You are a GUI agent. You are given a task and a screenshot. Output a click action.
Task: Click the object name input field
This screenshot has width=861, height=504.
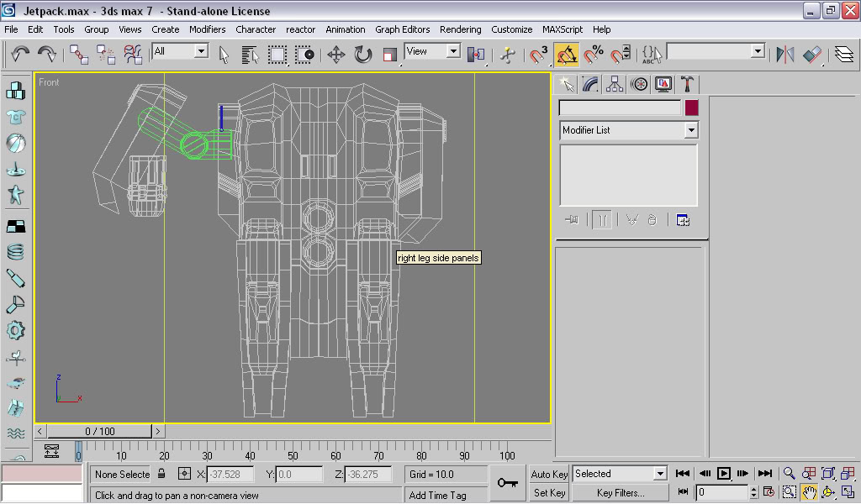(620, 108)
